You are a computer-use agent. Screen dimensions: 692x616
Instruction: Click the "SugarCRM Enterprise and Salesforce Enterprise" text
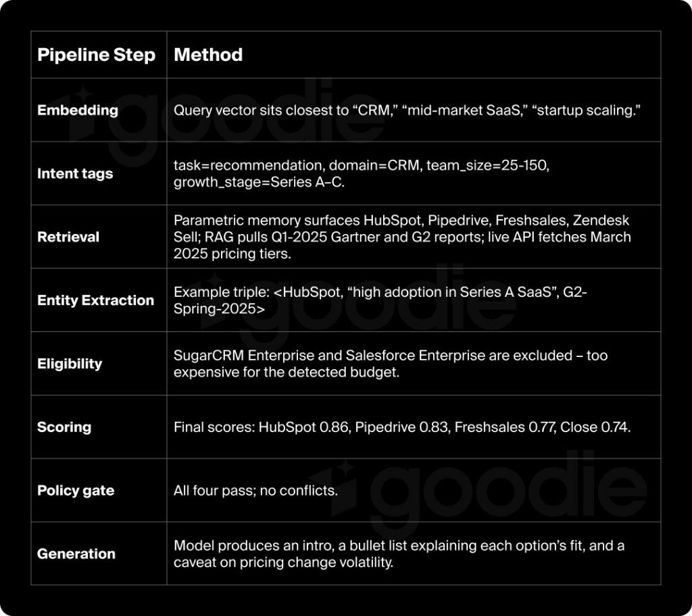click(391, 364)
